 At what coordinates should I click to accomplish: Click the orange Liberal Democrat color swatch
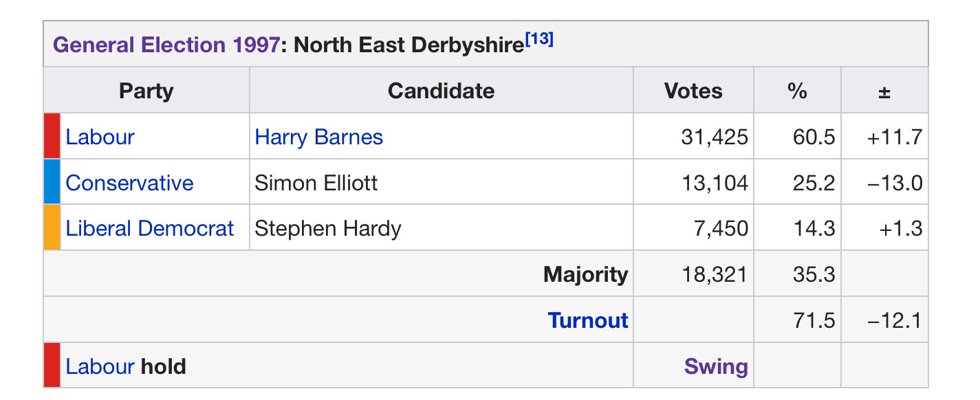click(52, 228)
